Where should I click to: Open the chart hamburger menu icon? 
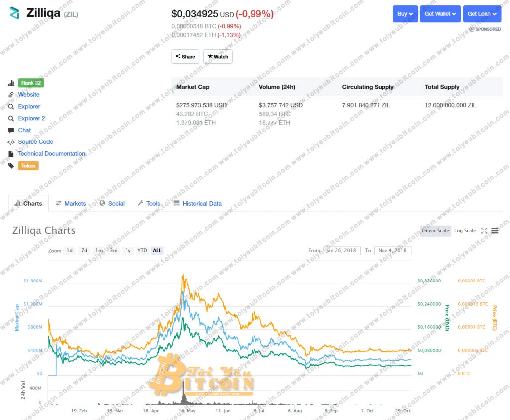click(x=495, y=231)
